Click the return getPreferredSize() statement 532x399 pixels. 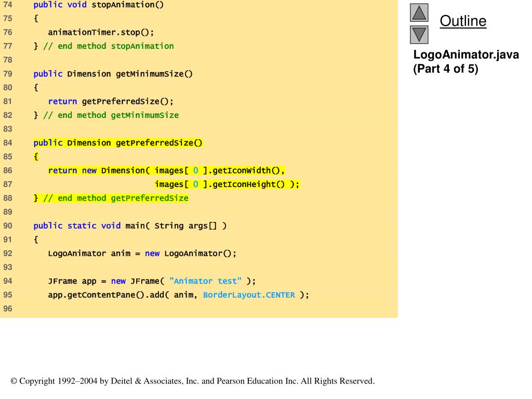[x=111, y=101]
